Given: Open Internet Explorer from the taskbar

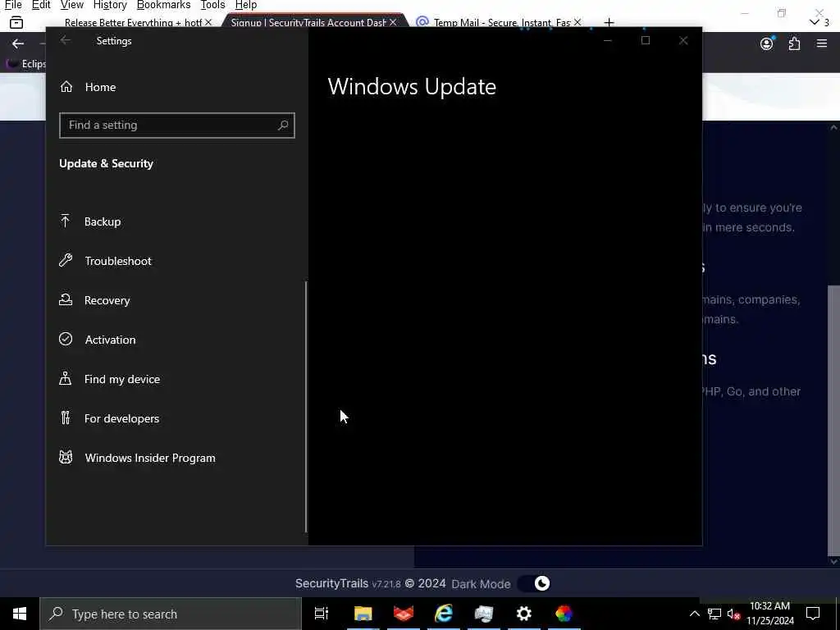Looking at the screenshot, I should [444, 614].
